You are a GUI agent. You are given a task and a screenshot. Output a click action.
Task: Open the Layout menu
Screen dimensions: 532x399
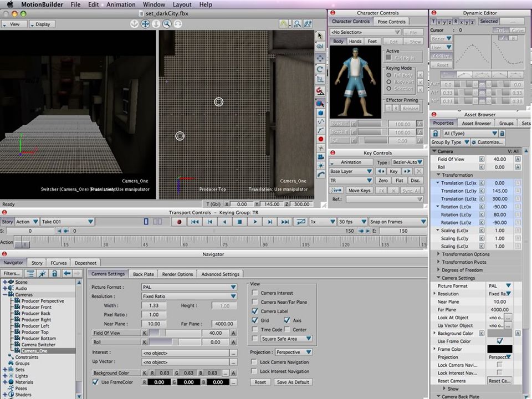tap(182, 4)
